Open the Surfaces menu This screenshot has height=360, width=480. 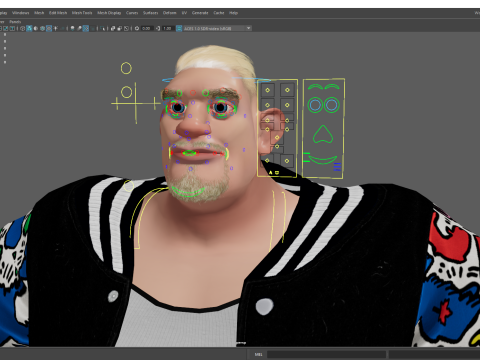click(x=150, y=13)
